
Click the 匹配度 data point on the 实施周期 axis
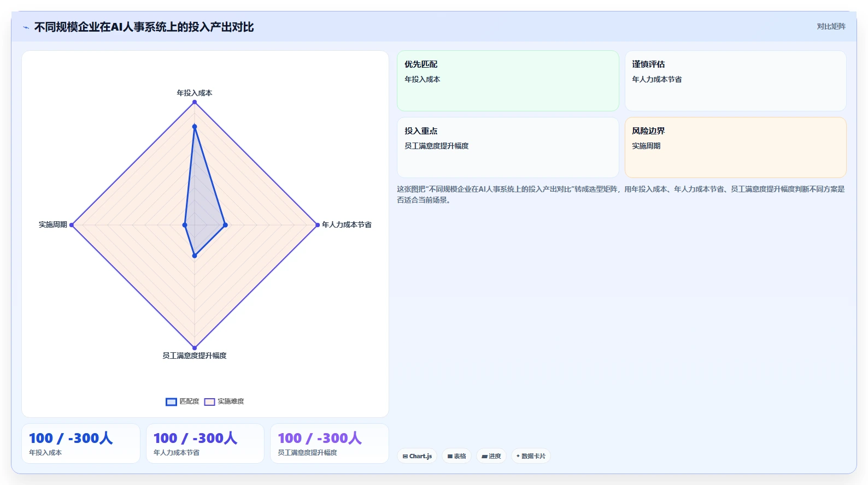click(185, 225)
